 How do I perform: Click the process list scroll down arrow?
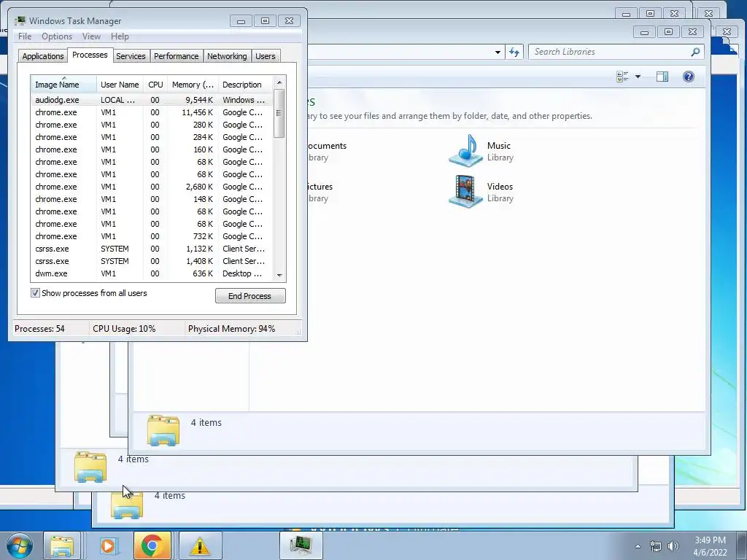[x=279, y=275]
